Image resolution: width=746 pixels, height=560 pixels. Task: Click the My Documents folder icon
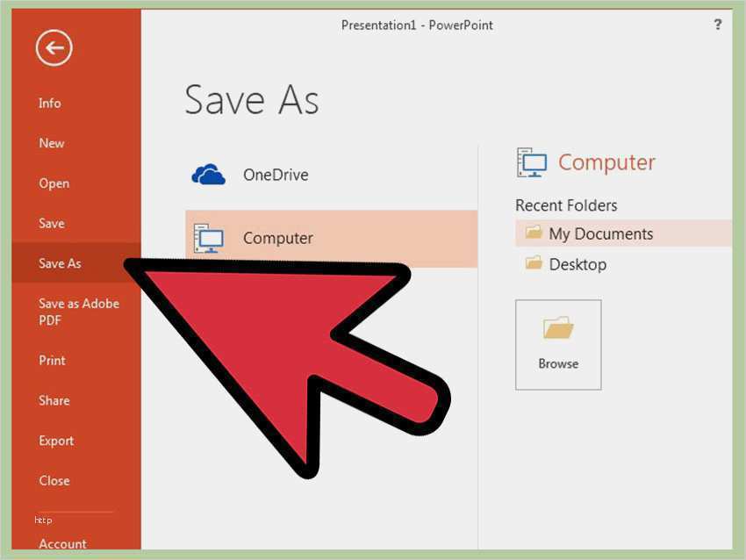click(x=534, y=233)
